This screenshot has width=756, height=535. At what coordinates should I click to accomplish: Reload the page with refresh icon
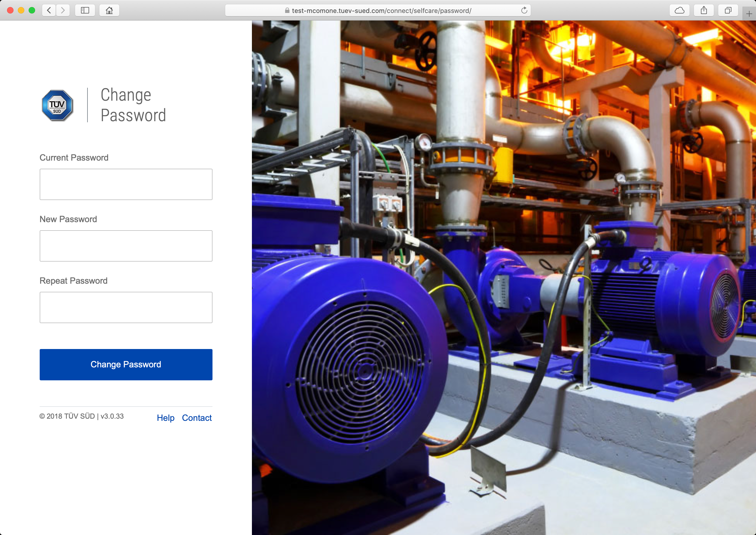[524, 10]
